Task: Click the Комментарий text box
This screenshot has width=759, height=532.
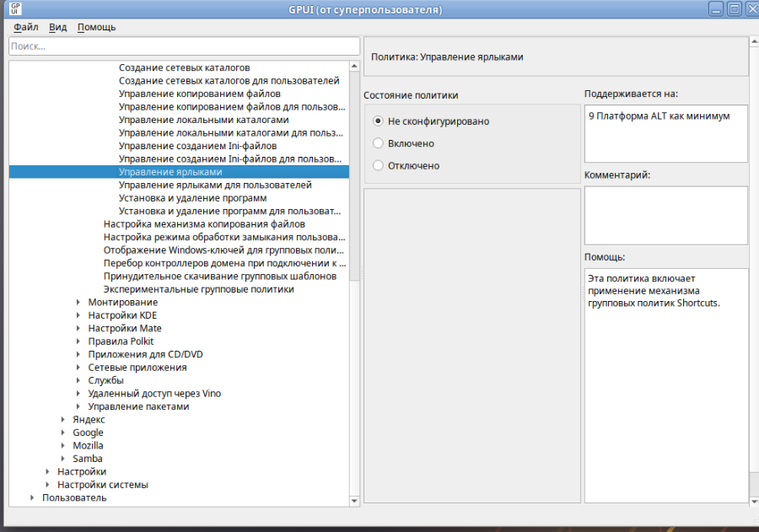Action: [665, 216]
